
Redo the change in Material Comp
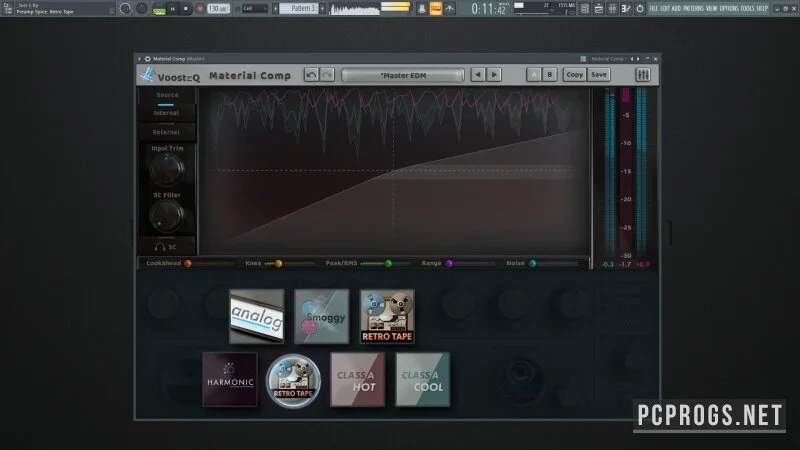coord(327,75)
